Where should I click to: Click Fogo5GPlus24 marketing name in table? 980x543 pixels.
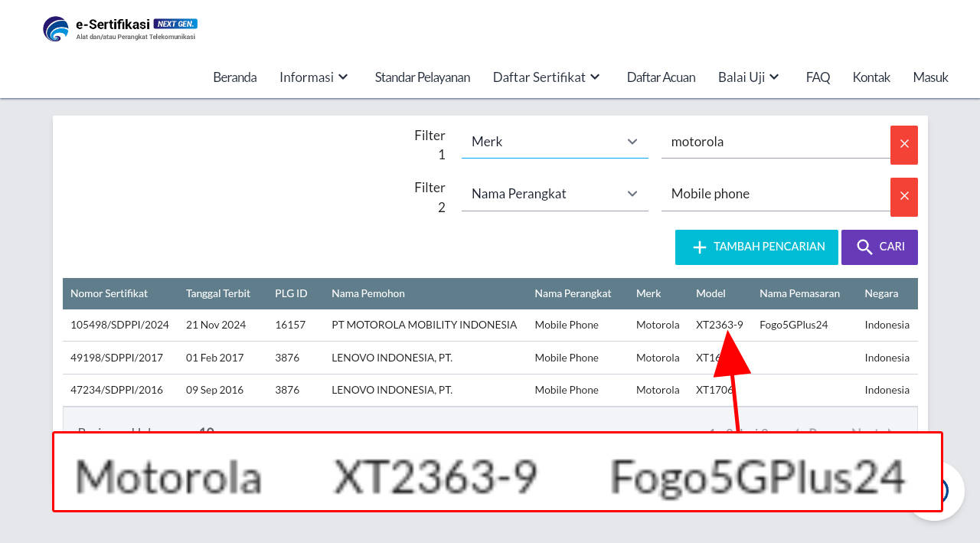(793, 325)
